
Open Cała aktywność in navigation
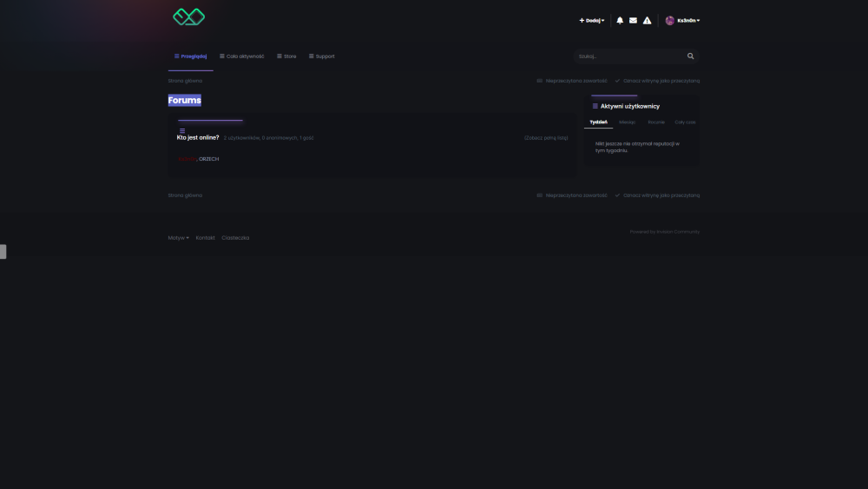click(x=241, y=56)
